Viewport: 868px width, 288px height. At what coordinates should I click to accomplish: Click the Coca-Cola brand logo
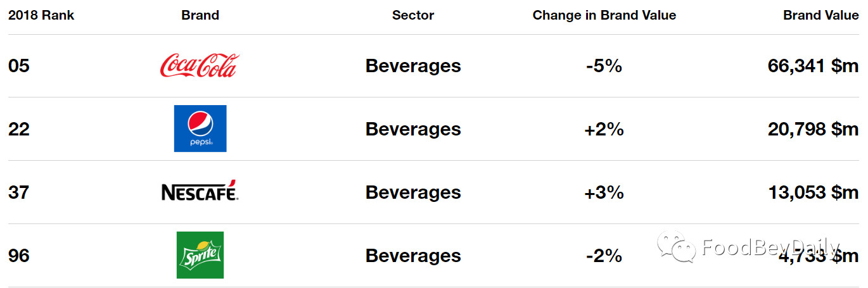tap(200, 66)
